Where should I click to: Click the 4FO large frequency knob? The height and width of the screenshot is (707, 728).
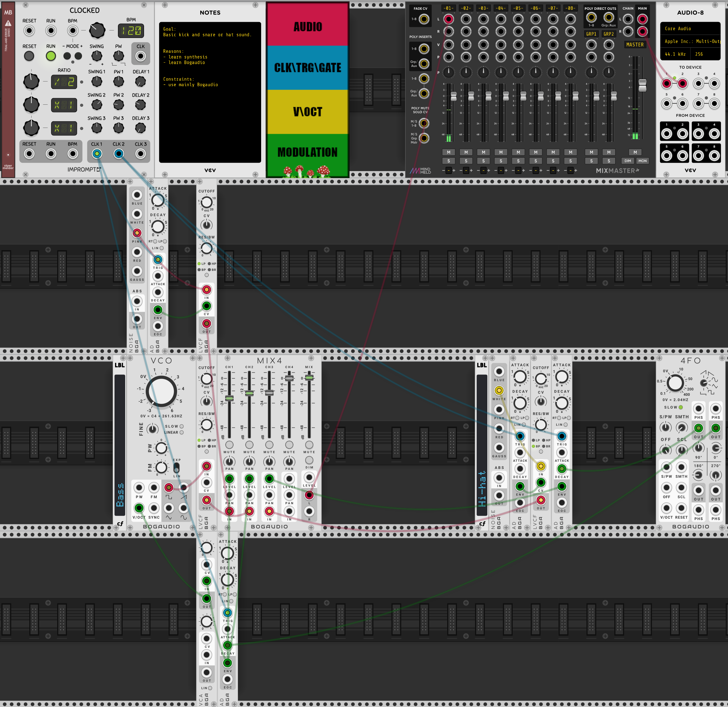(x=675, y=383)
